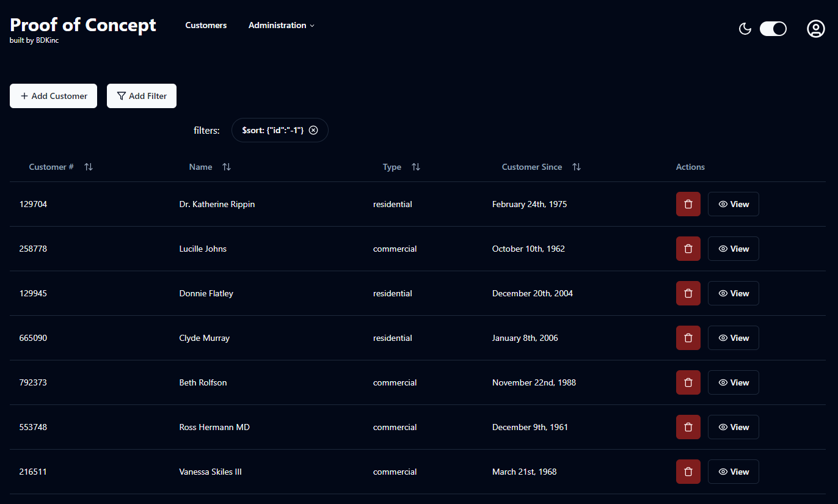Open the Customers nav item

click(206, 25)
